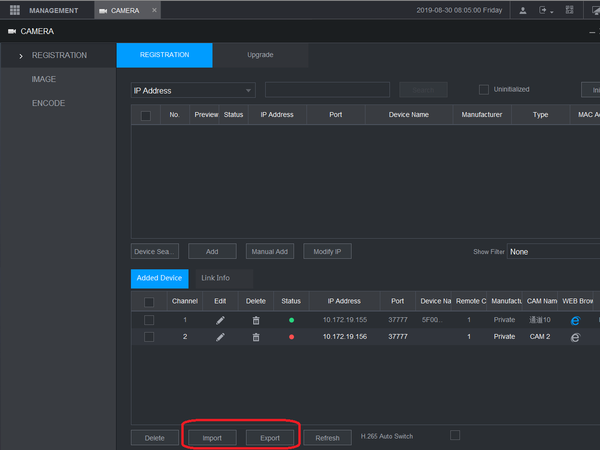Image resolution: width=600 pixels, height=450 pixels.
Task: Click the Import button
Action: [212, 438]
